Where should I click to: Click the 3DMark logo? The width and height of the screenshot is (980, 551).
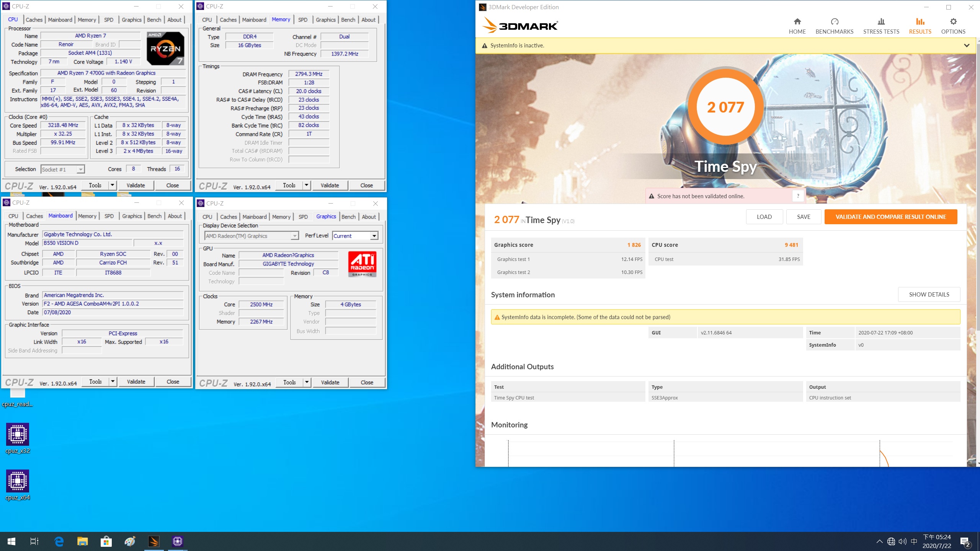coord(520,26)
